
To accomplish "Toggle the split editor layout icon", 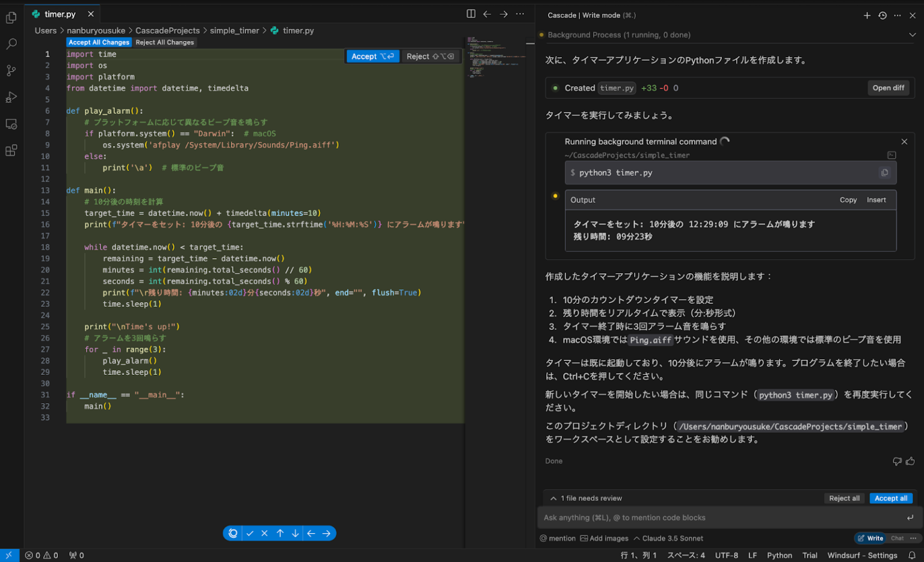I will click(470, 13).
